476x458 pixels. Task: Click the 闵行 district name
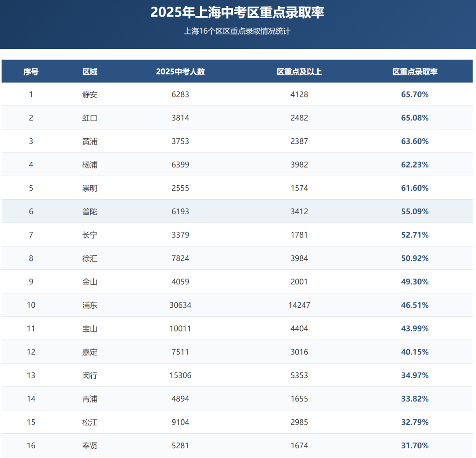pos(90,376)
